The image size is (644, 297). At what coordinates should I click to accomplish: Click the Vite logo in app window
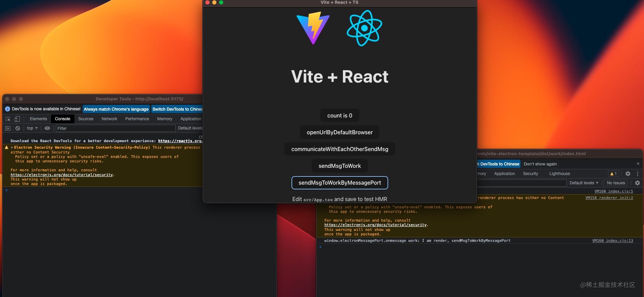tap(313, 28)
